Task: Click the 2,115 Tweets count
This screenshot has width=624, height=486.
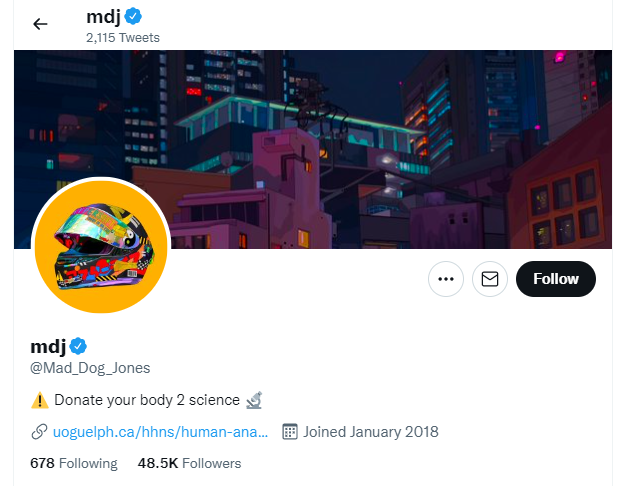Action: click(123, 37)
